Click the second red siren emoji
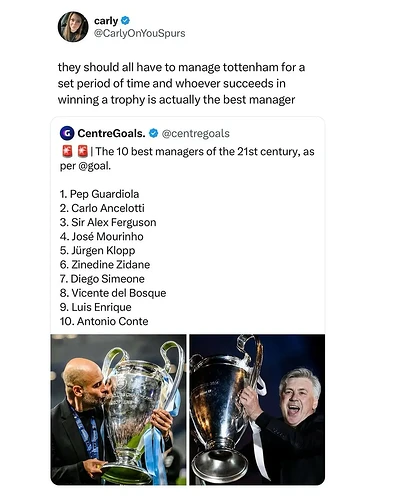The width and height of the screenshot is (400, 500). (x=82, y=151)
